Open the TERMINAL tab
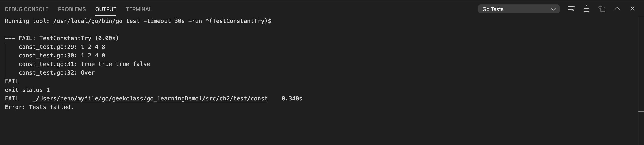Screen dimensions: 644x145 [x=139, y=9]
